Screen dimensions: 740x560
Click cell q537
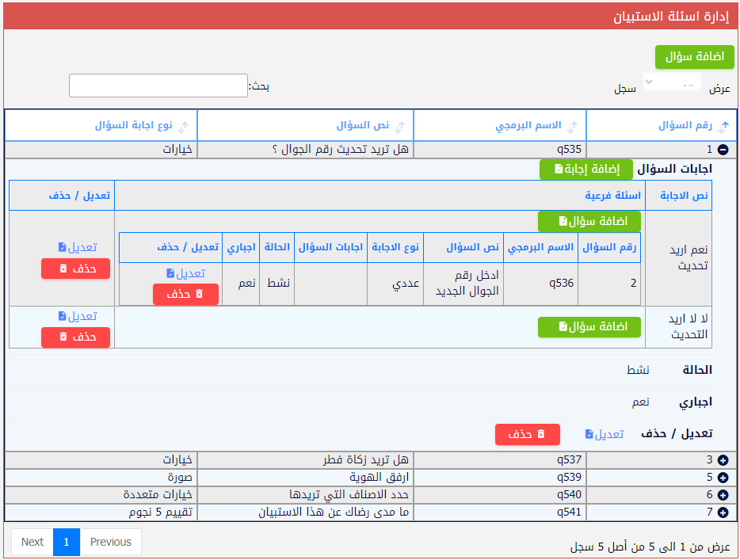pos(500,460)
